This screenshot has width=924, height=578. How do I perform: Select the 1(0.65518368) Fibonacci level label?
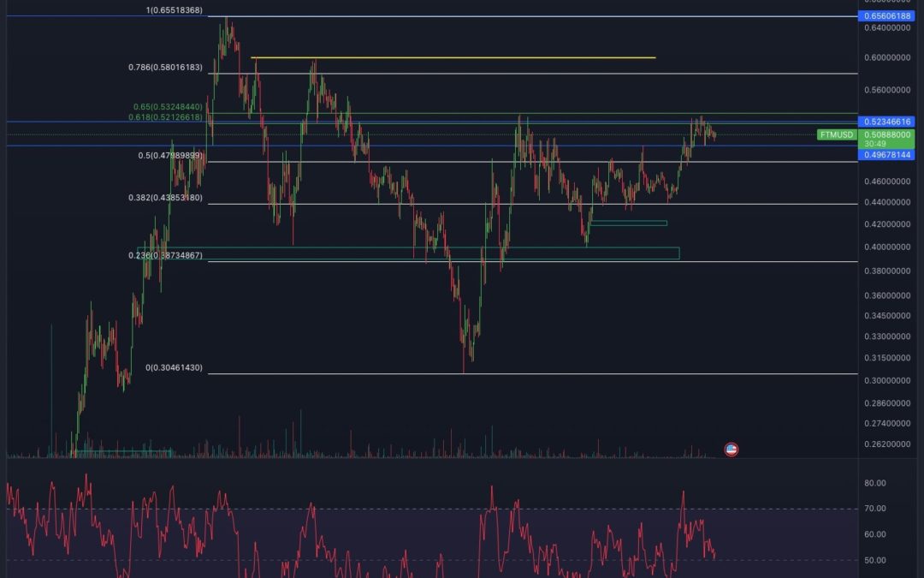tap(174, 10)
